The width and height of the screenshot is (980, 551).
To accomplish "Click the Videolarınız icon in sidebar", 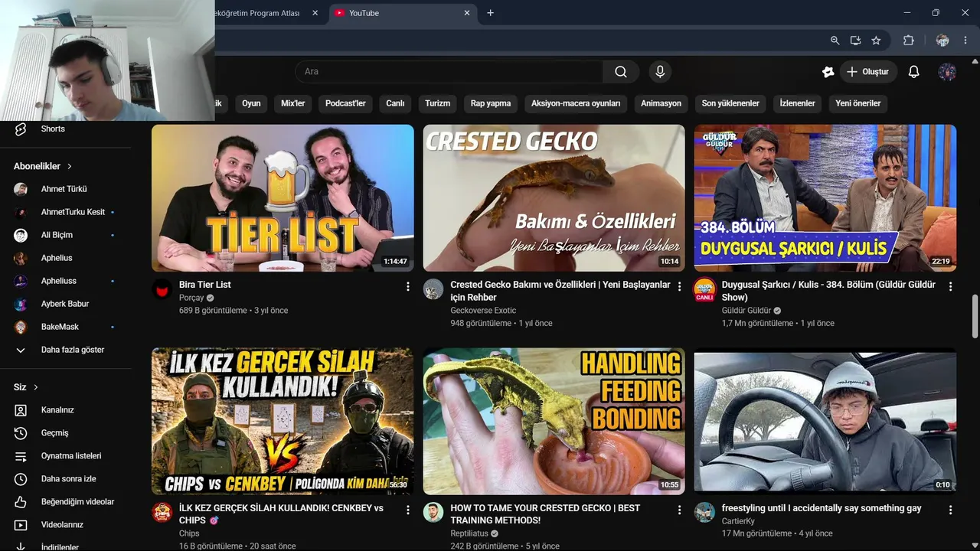I will (x=21, y=525).
